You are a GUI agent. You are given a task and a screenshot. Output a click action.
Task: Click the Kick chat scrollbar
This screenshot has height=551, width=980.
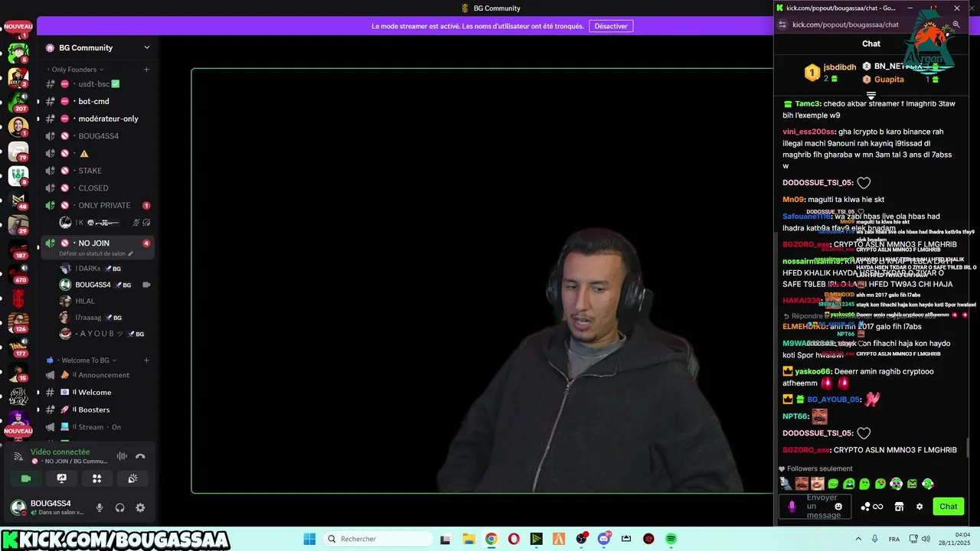(x=969, y=446)
